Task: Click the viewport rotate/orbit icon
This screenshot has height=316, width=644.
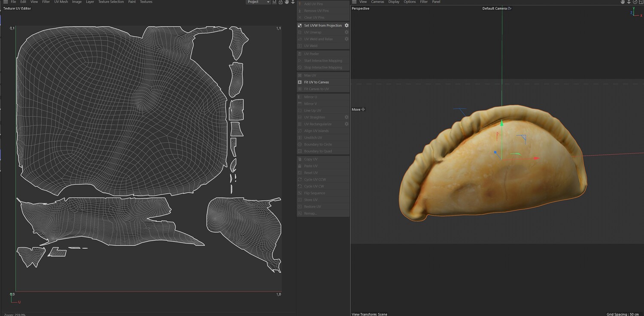Action: (x=635, y=2)
